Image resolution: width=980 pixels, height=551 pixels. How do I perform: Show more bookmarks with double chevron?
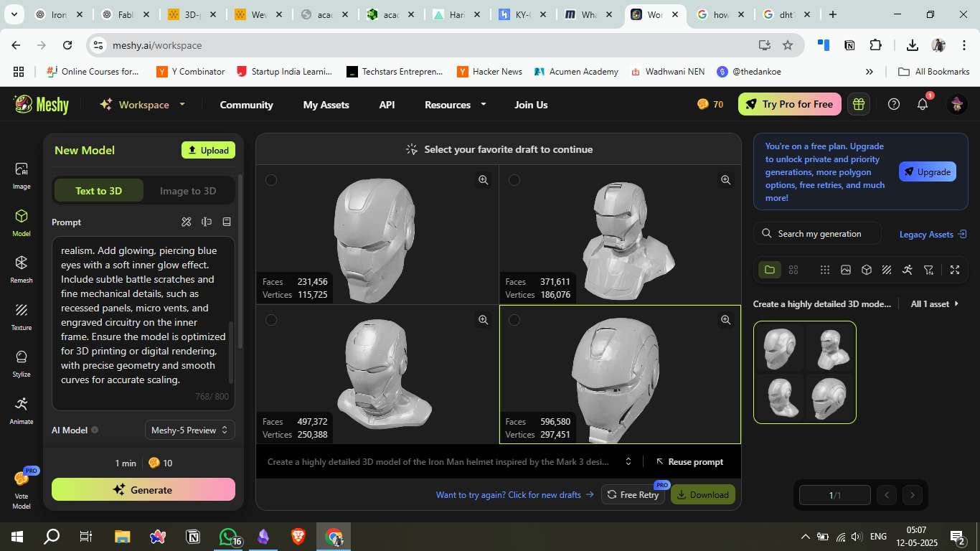(870, 72)
